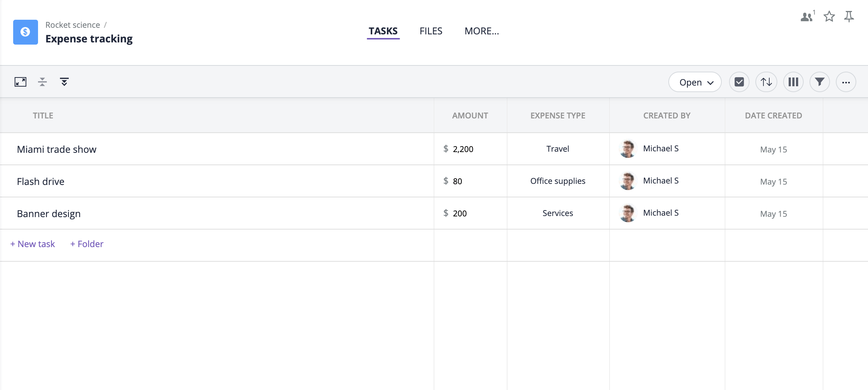Open the sort options button
This screenshot has width=868, height=390.
click(x=766, y=82)
